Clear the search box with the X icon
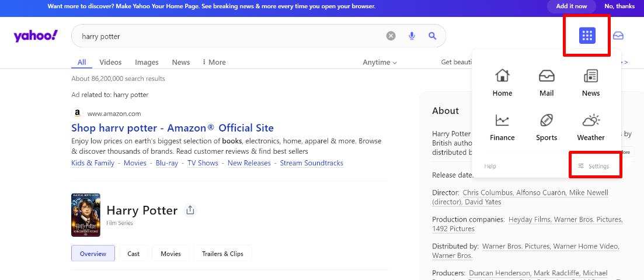 point(391,36)
